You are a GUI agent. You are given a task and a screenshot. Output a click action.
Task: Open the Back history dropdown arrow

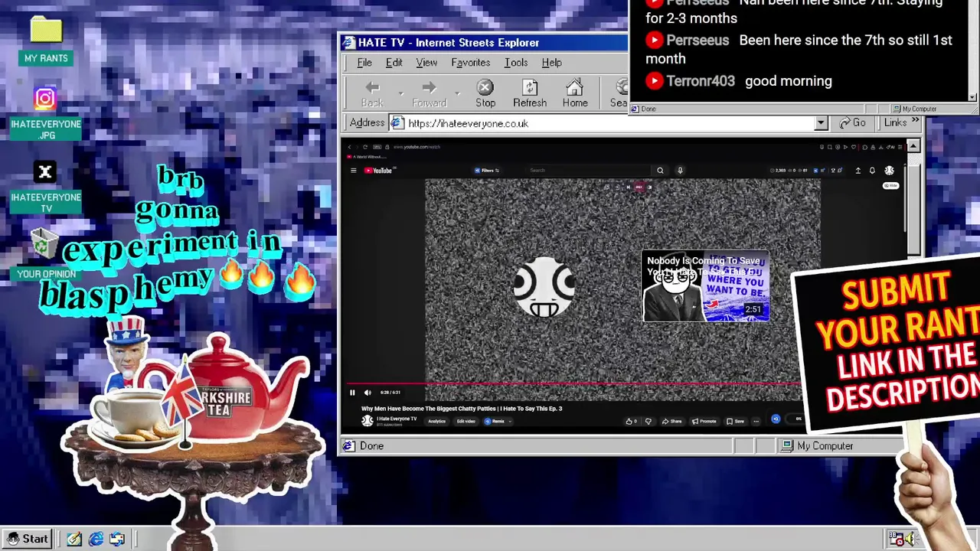(400, 93)
